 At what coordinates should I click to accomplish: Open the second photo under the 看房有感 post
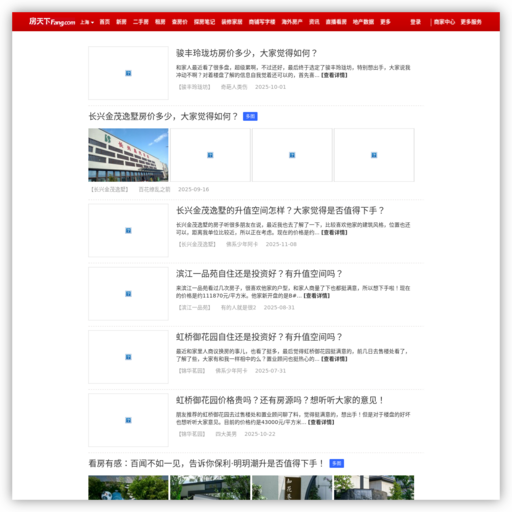210,487
